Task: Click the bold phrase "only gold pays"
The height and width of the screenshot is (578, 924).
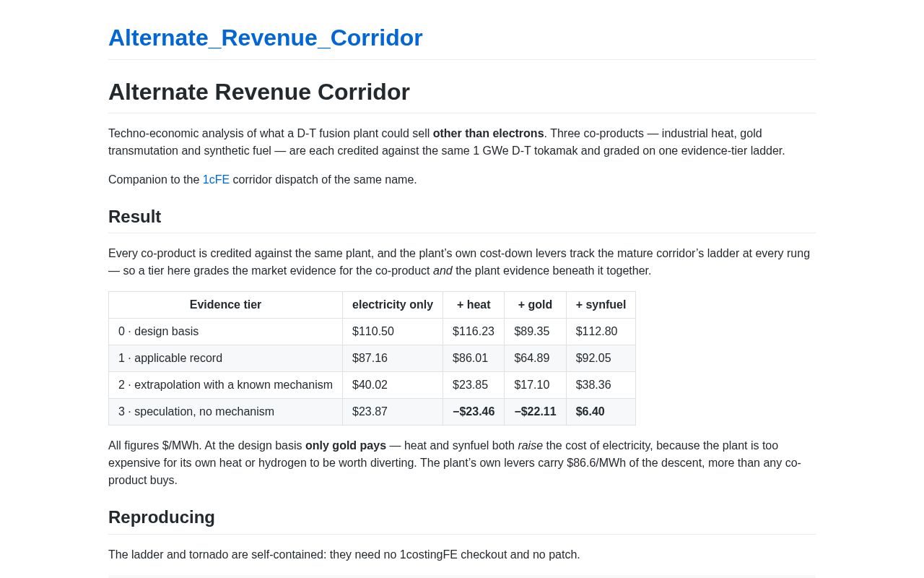Action: pyautogui.click(x=346, y=446)
